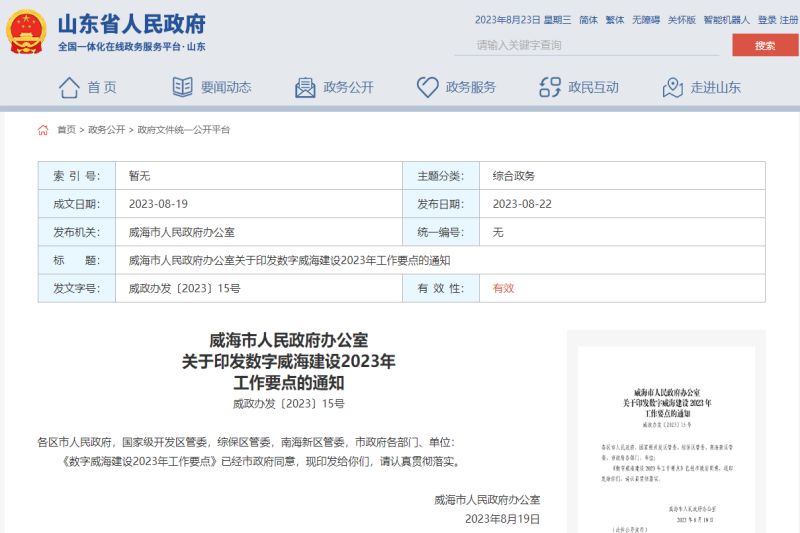800x533 pixels.
Task: Switch to 繁体 traditional Chinese
Action: click(614, 19)
